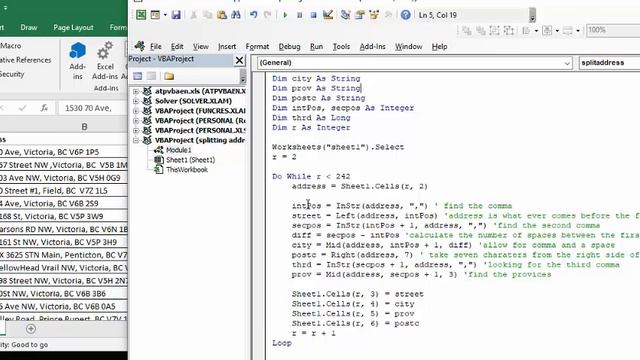
Task: Open the (General) object dropdown
Action: 567,63
